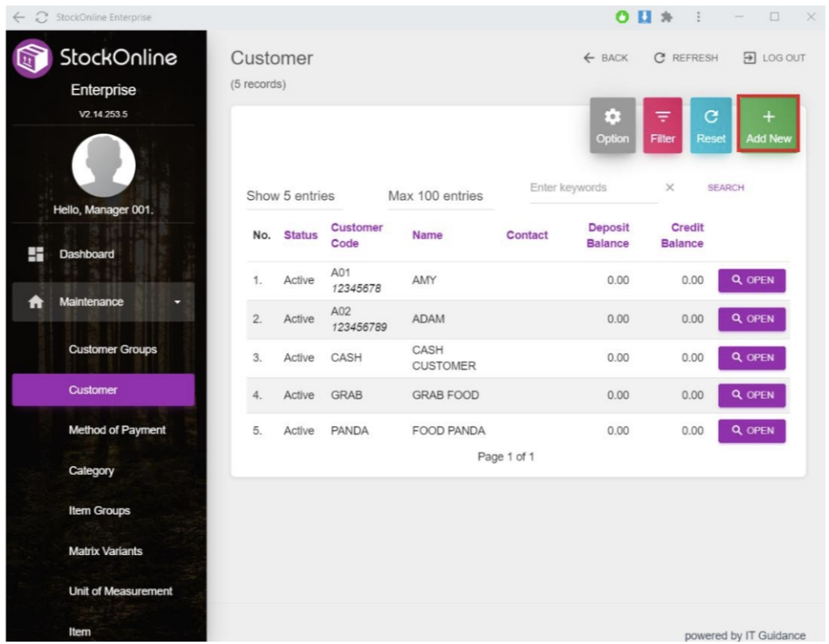
Task: Clear keywords with the X icon
Action: [670, 188]
